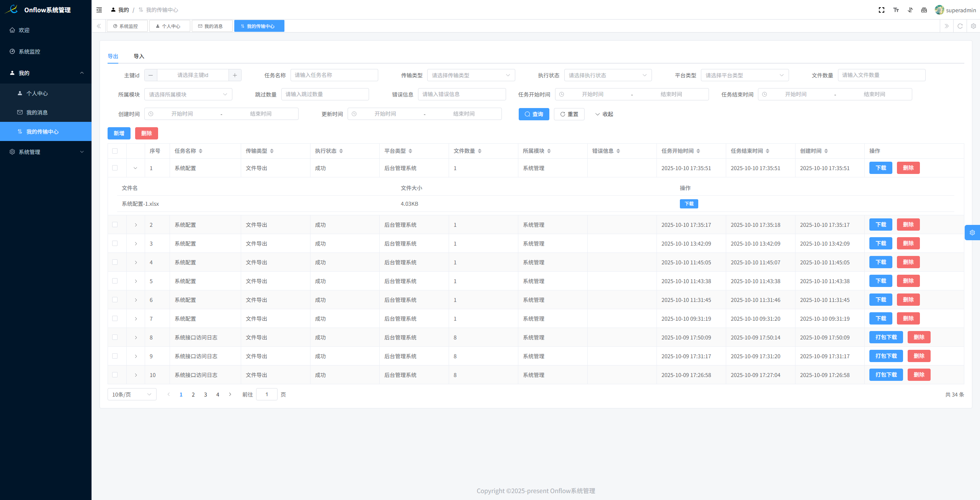
Task: Open the 10条/页 page size dropdown
Action: [x=132, y=394]
